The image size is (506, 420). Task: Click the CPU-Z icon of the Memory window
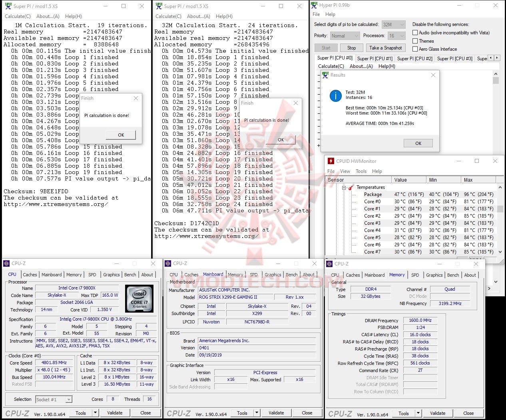tap(329, 264)
